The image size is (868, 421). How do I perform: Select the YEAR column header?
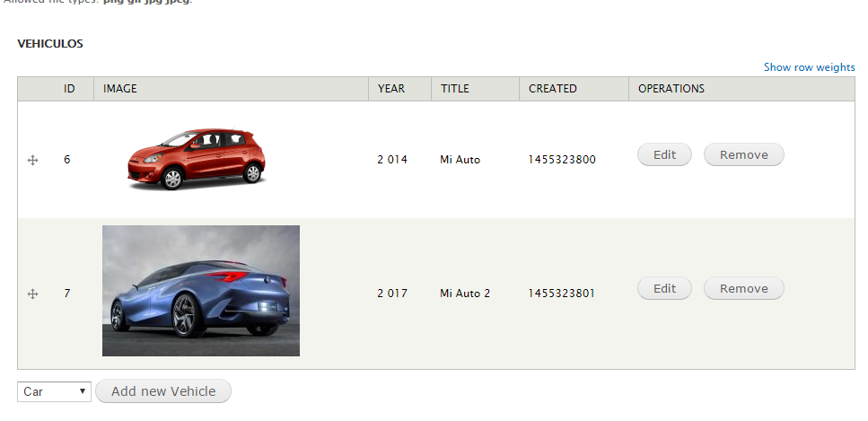coord(391,89)
